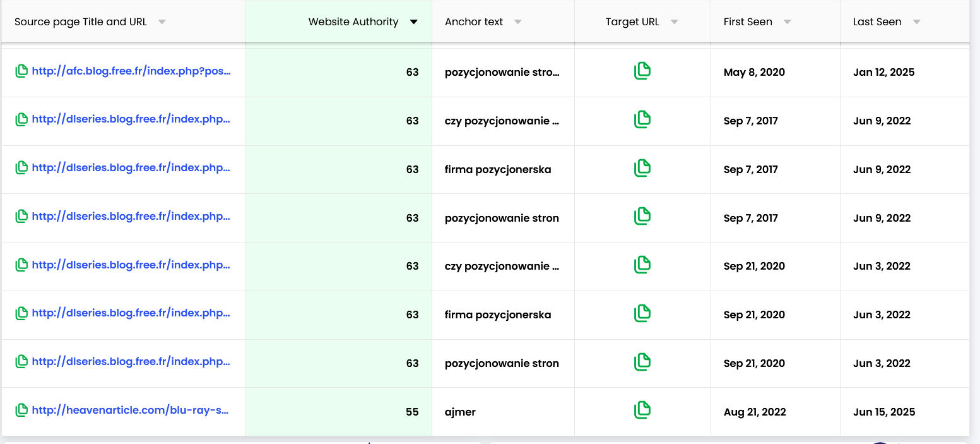This screenshot has height=444, width=980.
Task: Copy source URL icon in pozycjonowanie stron, Jun 9, 2022 row
Action: (x=21, y=217)
